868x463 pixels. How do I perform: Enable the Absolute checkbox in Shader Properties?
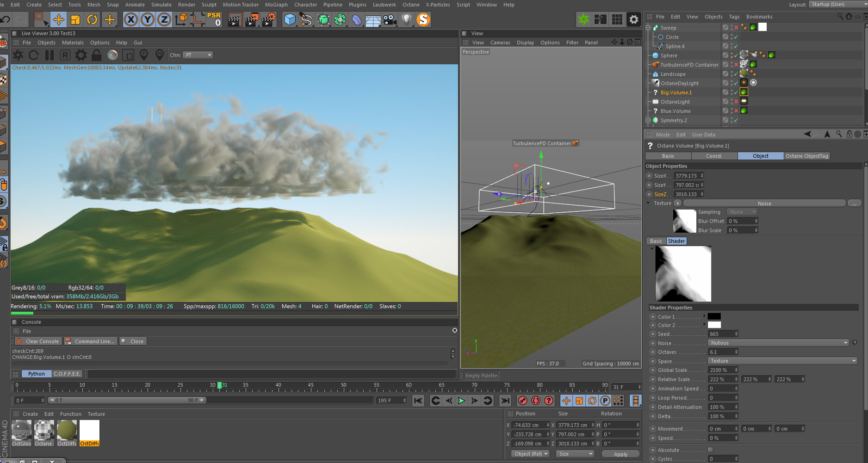point(710,450)
